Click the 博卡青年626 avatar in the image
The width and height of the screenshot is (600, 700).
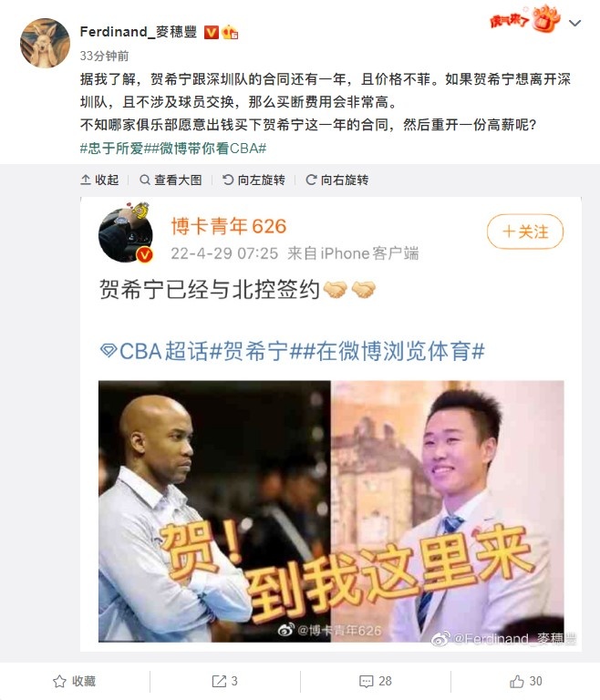(126, 235)
